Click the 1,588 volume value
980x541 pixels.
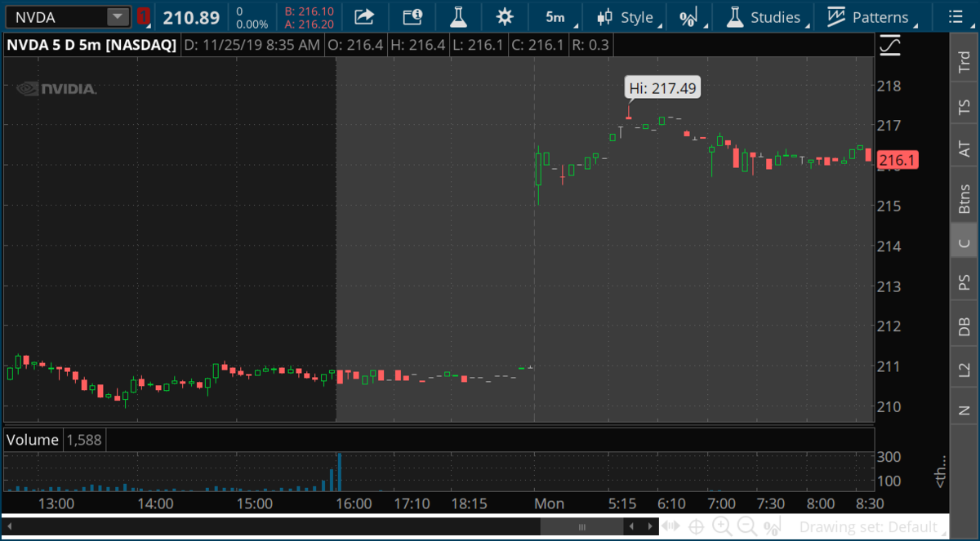coord(84,440)
